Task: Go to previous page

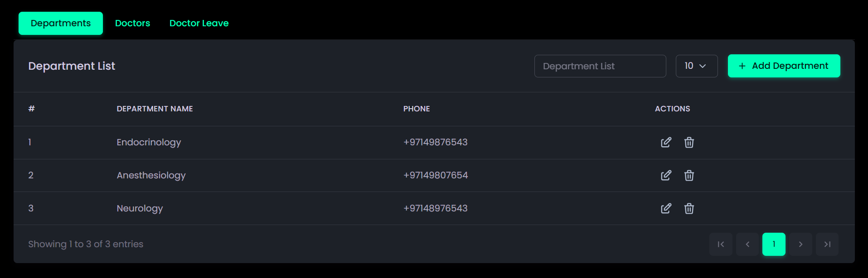Action: click(x=747, y=244)
